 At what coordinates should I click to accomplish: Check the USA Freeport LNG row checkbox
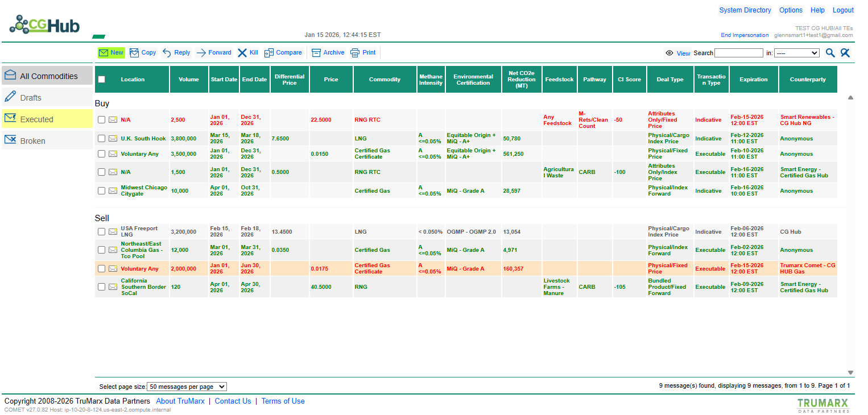click(x=101, y=232)
